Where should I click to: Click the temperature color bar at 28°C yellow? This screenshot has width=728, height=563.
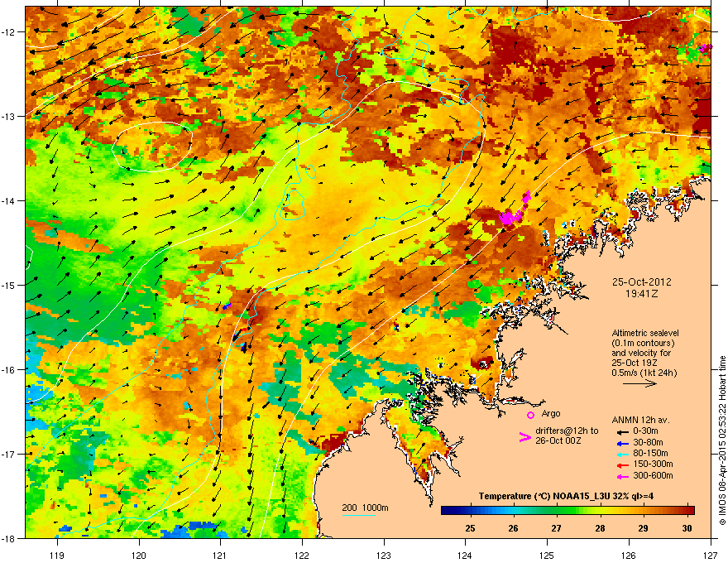pyautogui.click(x=600, y=511)
